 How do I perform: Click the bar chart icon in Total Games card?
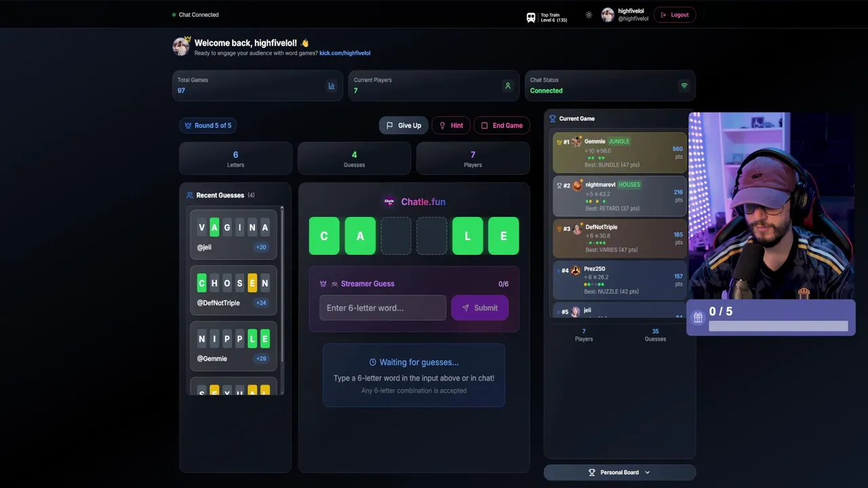coord(332,86)
